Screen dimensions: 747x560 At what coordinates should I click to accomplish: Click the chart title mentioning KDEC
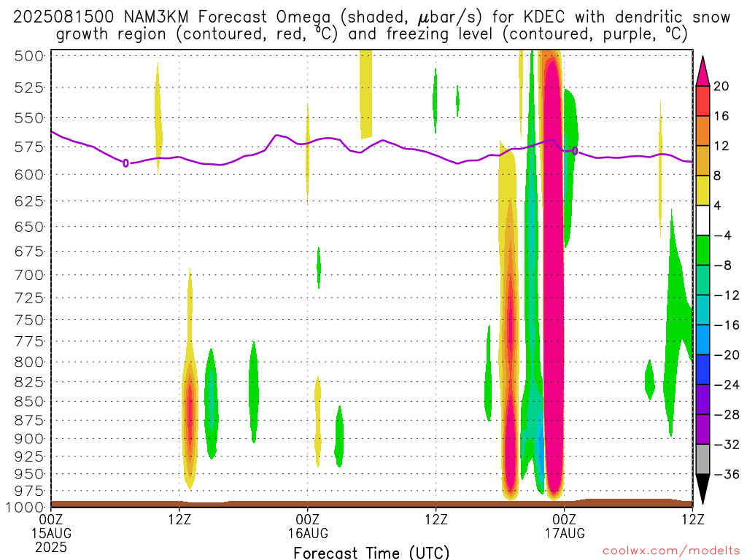pos(371,26)
